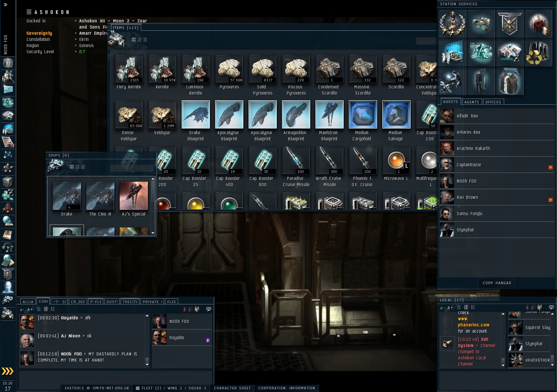The image size is (557, 392).
Task: Open the fitting icon in Neocom sidebar
Action: click(x=7, y=103)
